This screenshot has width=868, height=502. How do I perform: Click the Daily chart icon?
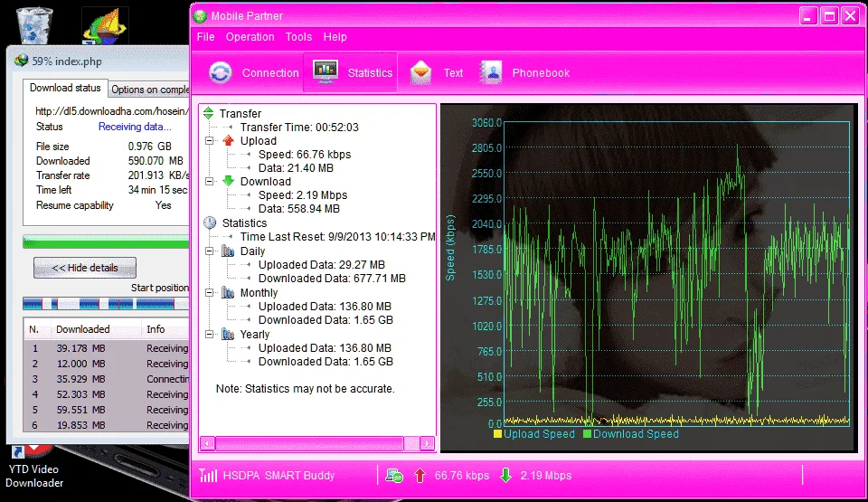[x=228, y=251]
